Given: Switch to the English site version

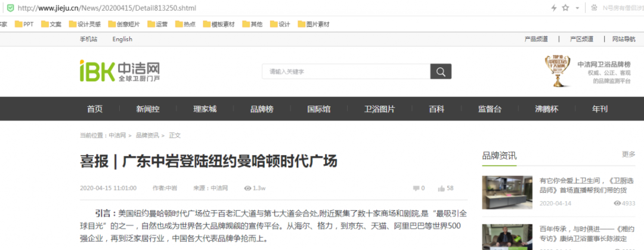Looking at the screenshot, I should [122, 39].
